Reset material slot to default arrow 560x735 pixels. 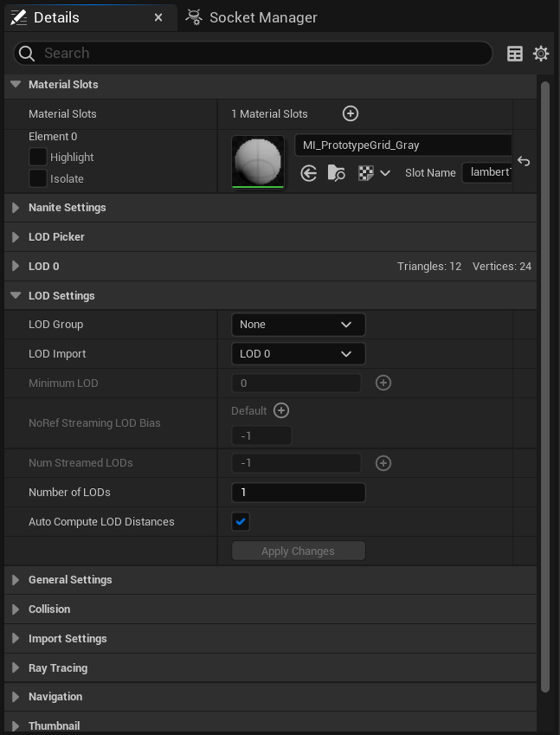coord(523,161)
